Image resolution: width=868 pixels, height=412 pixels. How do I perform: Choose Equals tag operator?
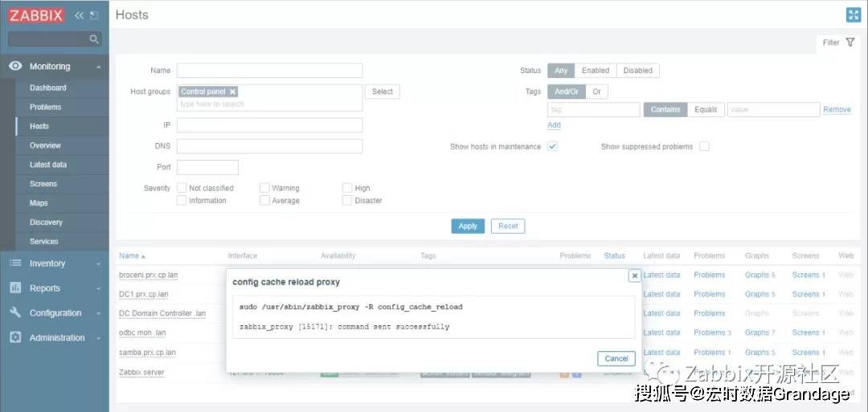[x=706, y=109]
